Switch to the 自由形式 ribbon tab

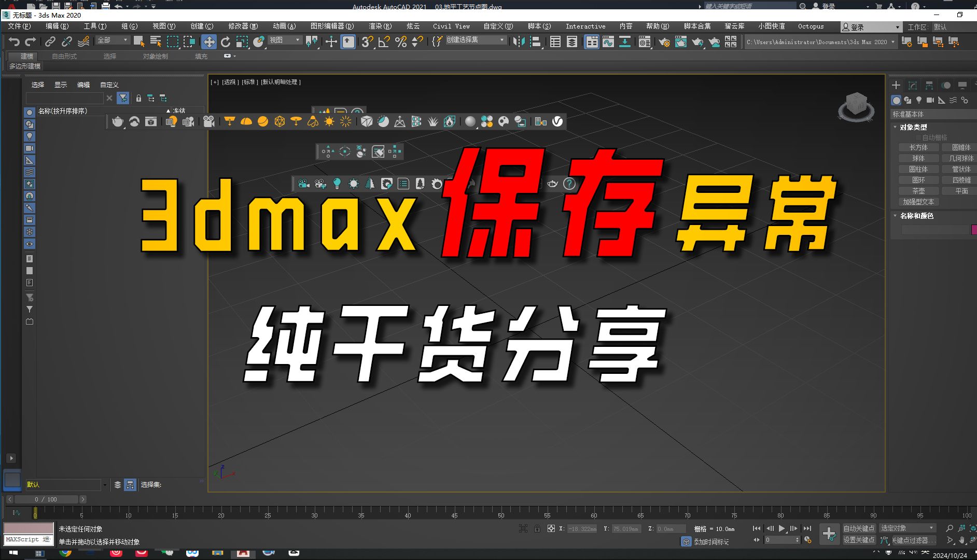click(x=63, y=56)
